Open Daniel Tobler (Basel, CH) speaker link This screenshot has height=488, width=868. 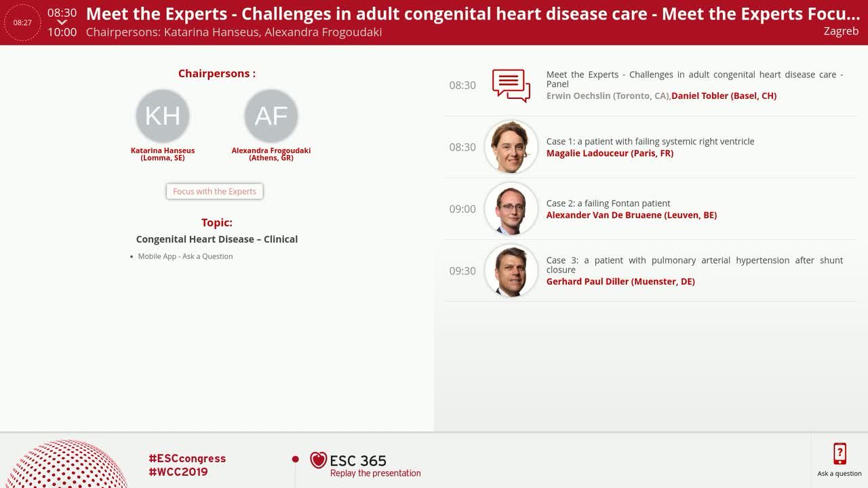point(724,96)
